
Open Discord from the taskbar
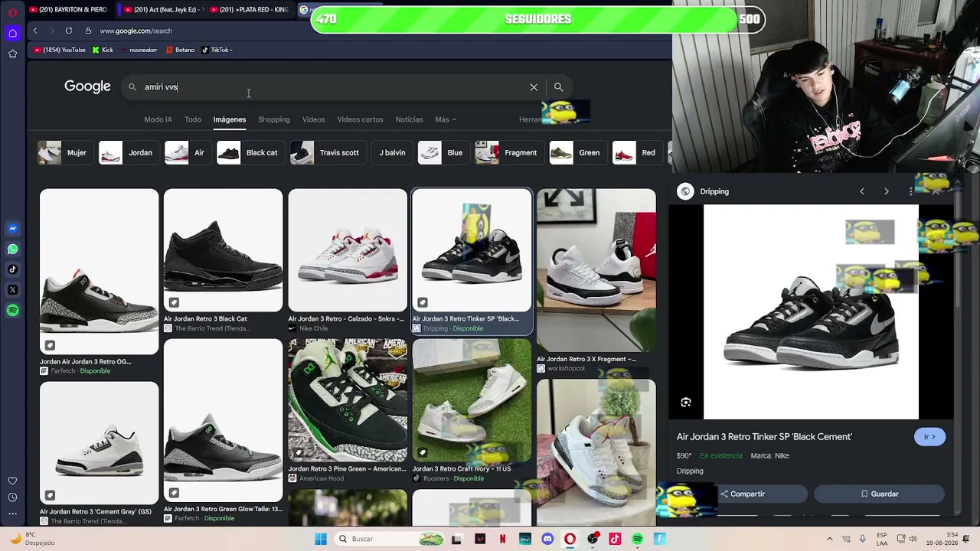click(x=547, y=539)
